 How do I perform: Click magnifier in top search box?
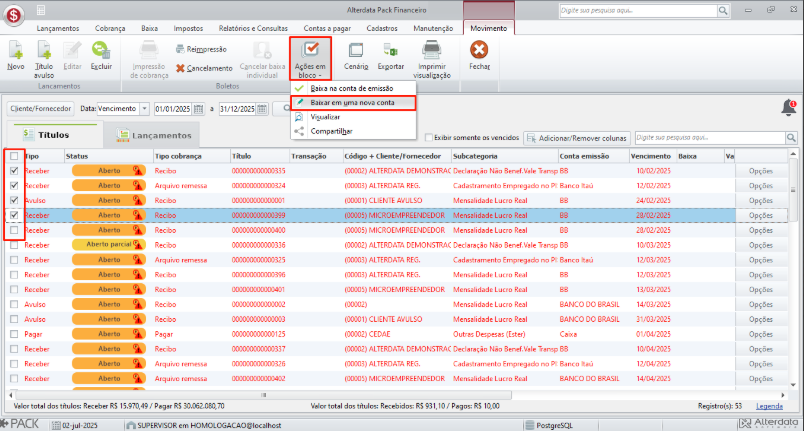pyautogui.click(x=723, y=10)
